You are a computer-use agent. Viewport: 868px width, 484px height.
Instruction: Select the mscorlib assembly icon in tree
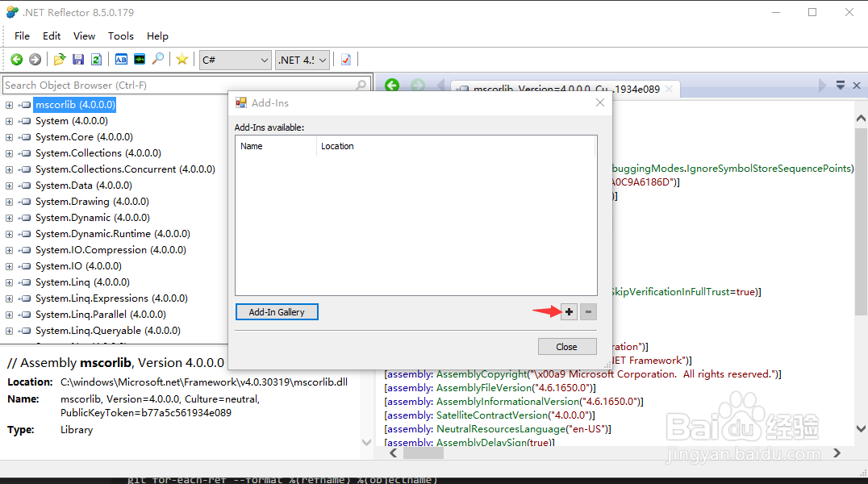[26, 105]
